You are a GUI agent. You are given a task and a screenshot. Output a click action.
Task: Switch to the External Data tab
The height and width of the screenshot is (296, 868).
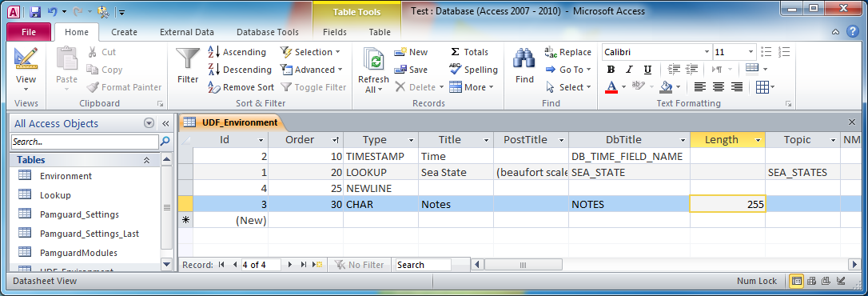[186, 32]
